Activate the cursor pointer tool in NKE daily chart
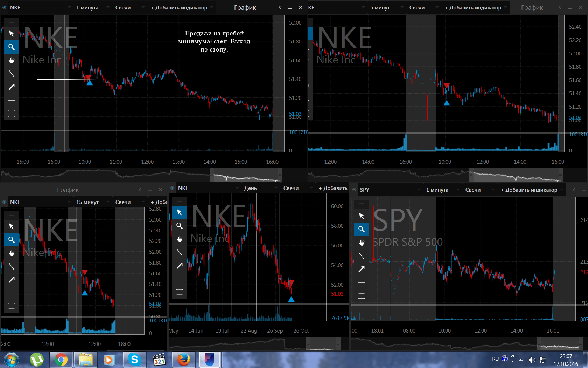The height and width of the screenshot is (368, 588). pos(180,212)
